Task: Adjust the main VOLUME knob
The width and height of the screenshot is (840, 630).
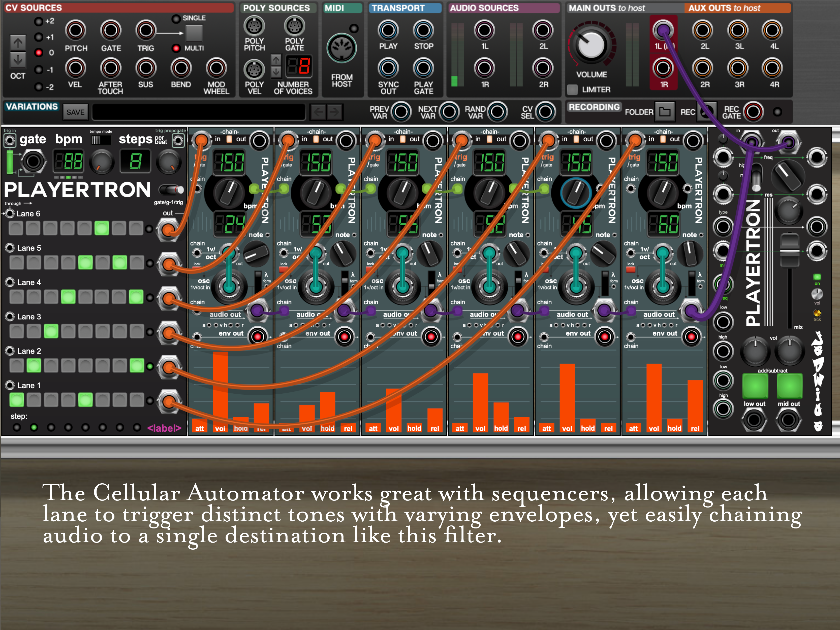Action: pyautogui.click(x=591, y=45)
